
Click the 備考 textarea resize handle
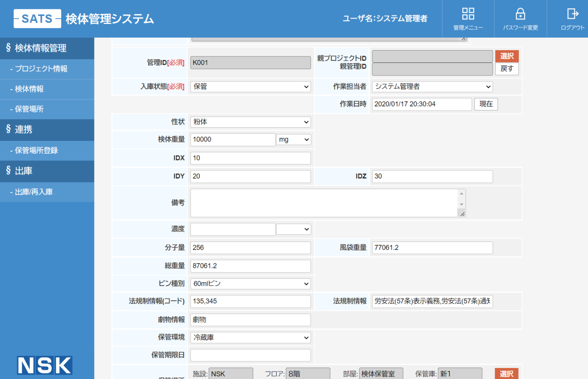pos(463,214)
